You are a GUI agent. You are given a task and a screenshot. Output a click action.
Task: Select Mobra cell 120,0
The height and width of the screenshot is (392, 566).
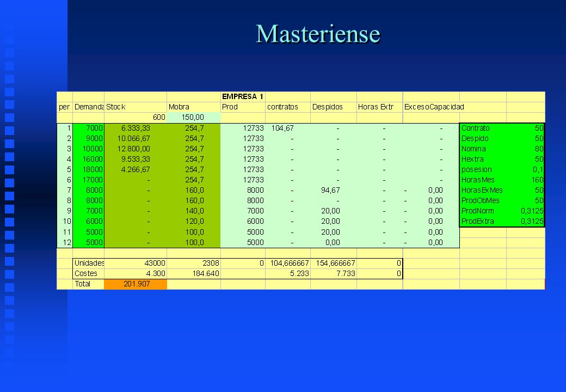click(x=194, y=221)
